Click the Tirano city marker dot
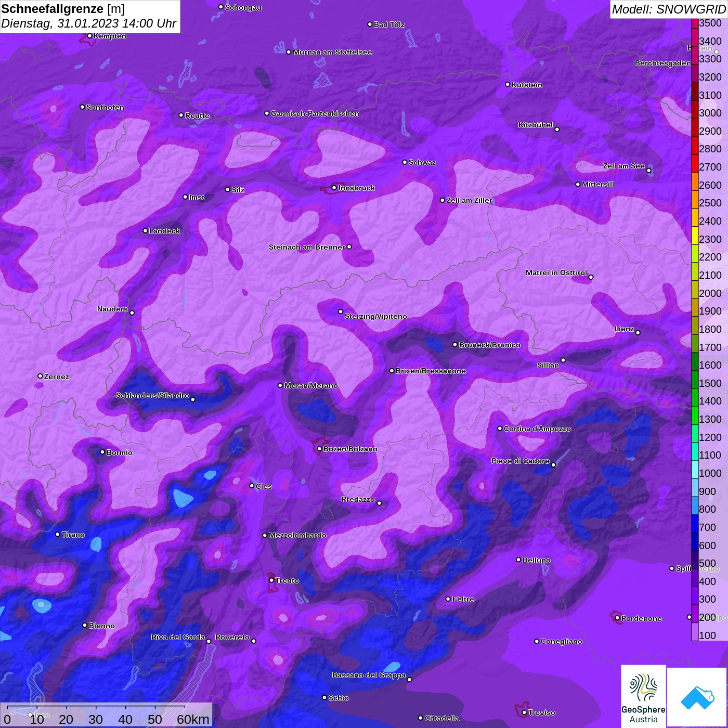The image size is (728, 728). coord(58,534)
